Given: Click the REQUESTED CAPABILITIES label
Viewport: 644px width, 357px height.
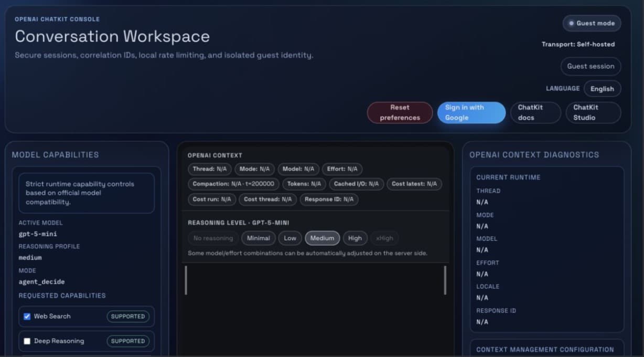Looking at the screenshot, I should [62, 296].
